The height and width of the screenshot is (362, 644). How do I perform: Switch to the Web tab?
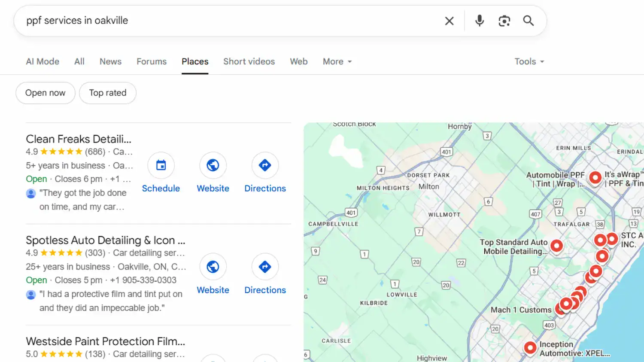299,61
